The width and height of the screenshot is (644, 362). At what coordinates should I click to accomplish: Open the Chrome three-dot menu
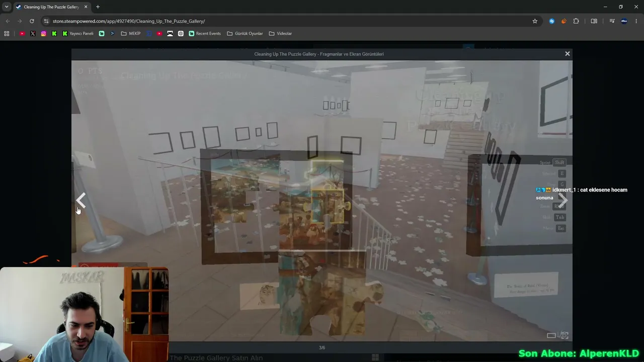coord(636,21)
